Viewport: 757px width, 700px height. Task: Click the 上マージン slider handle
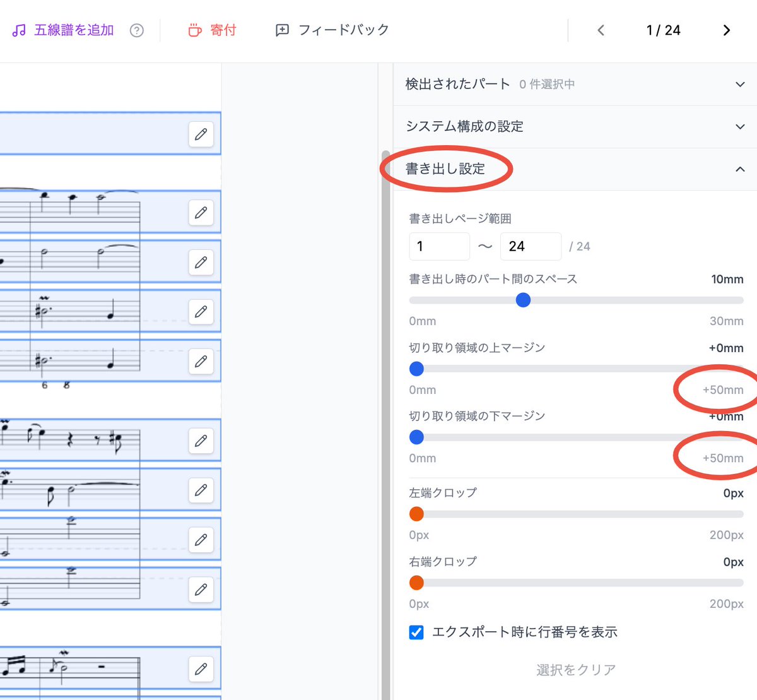[x=416, y=369]
